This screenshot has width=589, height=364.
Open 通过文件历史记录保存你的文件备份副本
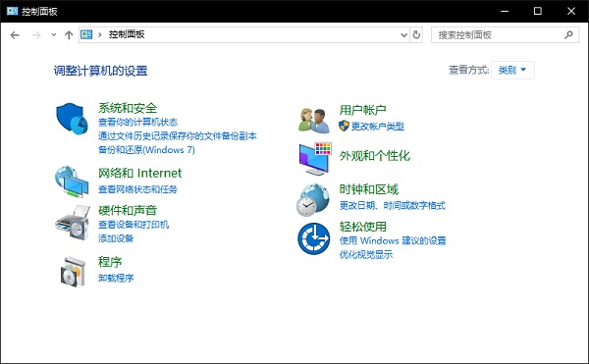coord(178,135)
